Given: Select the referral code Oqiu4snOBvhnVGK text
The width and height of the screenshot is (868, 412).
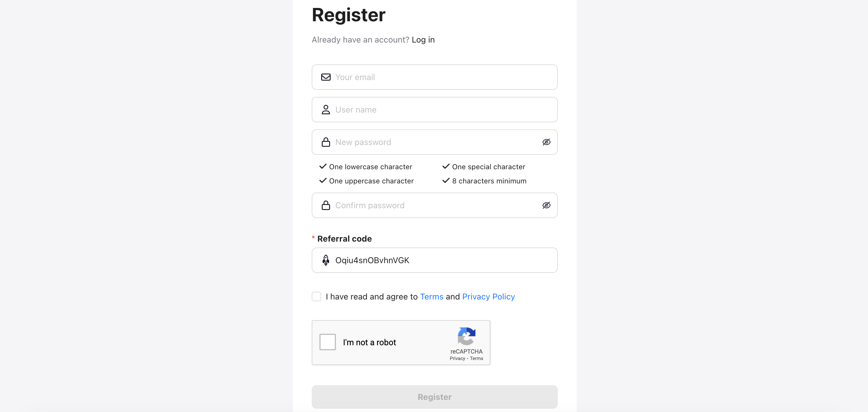Looking at the screenshot, I should pyautogui.click(x=372, y=260).
